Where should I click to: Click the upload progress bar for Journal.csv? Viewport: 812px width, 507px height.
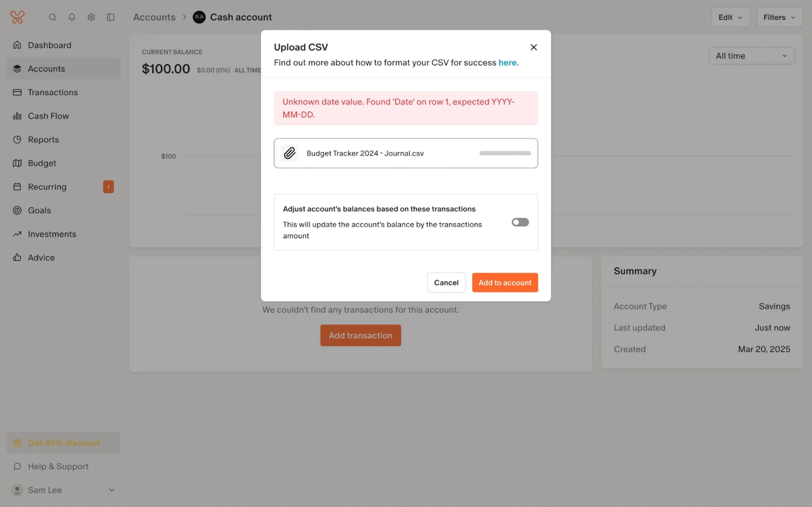point(505,153)
